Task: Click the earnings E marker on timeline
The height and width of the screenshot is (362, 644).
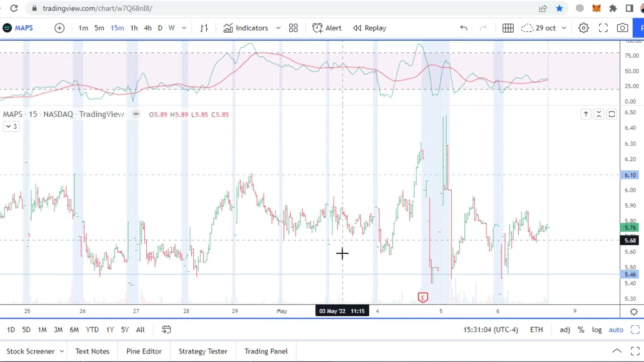Action: pyautogui.click(x=423, y=298)
